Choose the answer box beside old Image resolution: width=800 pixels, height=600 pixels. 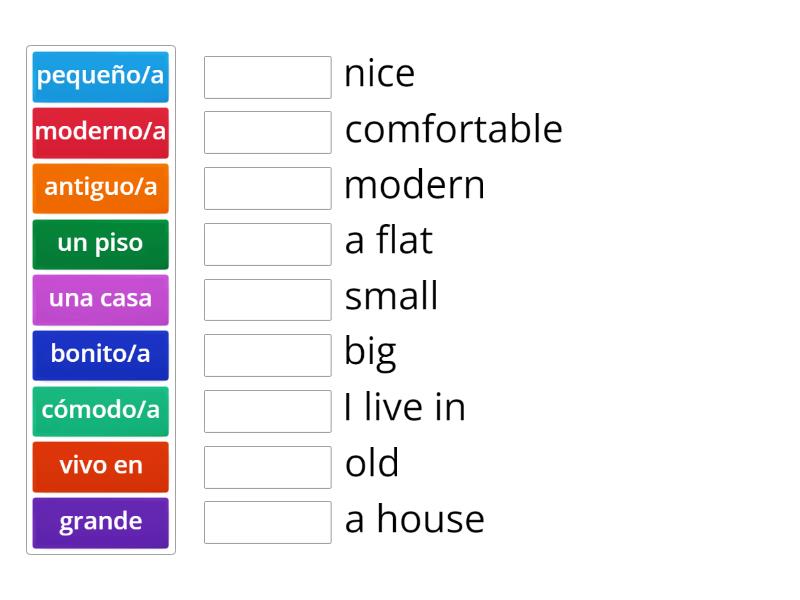coord(267,466)
